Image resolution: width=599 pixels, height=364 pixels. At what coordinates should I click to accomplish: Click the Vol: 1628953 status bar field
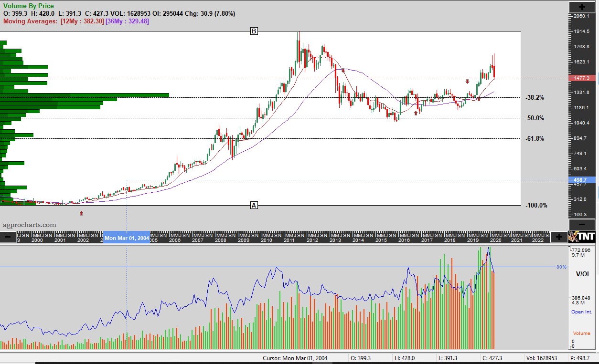542,358
